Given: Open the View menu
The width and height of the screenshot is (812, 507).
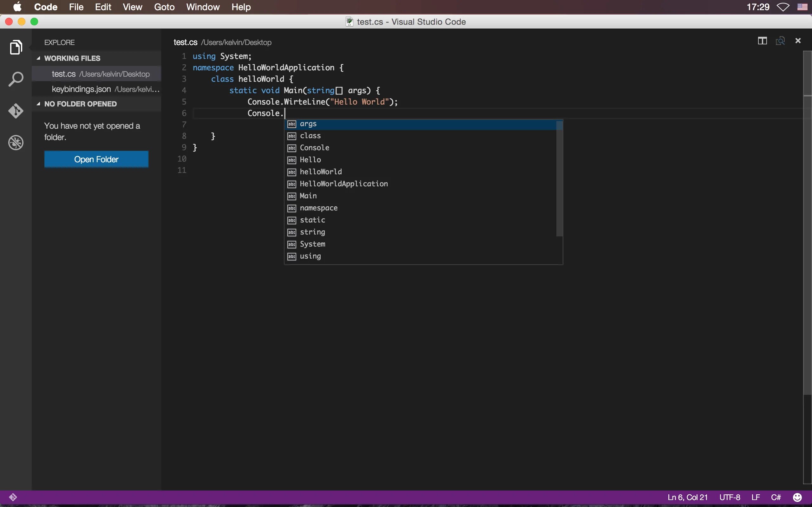Looking at the screenshot, I should click(132, 7).
